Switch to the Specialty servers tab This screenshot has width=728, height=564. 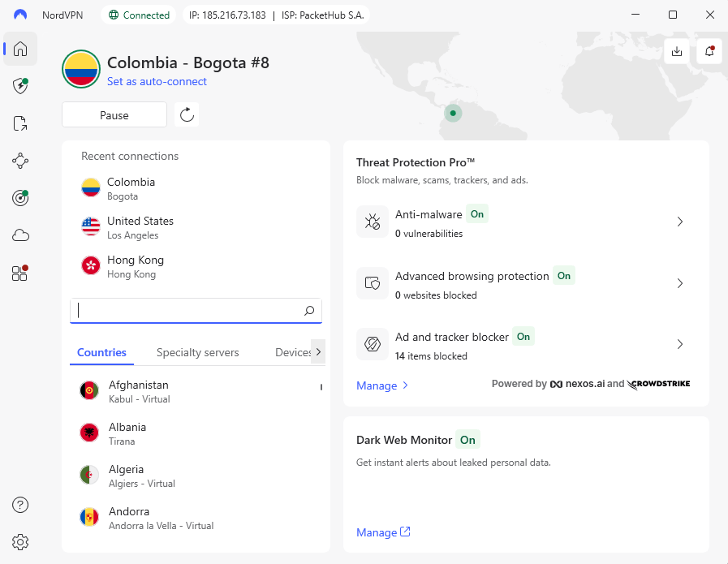coord(197,352)
